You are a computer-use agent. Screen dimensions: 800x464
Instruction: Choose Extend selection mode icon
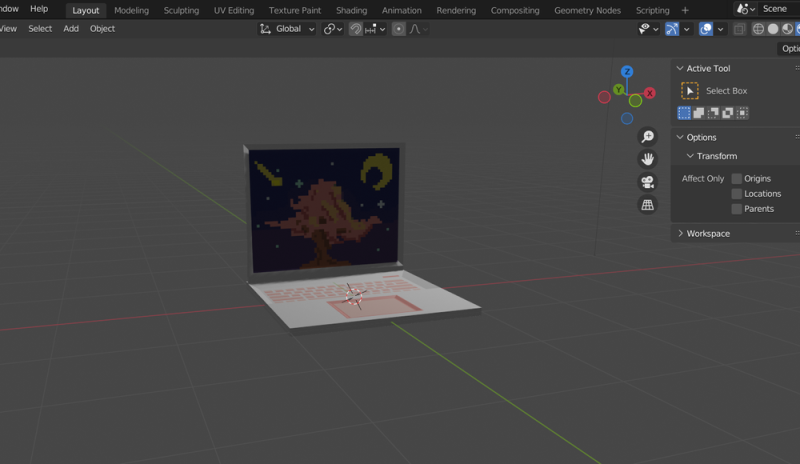(699, 113)
